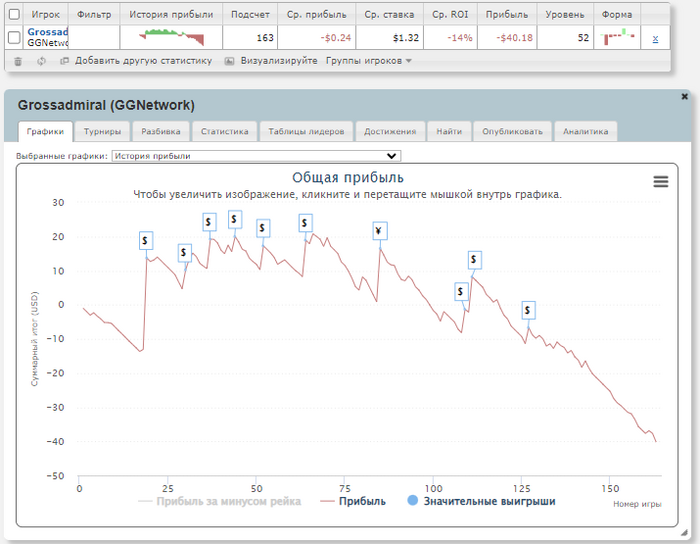
Task: Click the picture icon beside Визуализируйте
Action: pos(229,61)
